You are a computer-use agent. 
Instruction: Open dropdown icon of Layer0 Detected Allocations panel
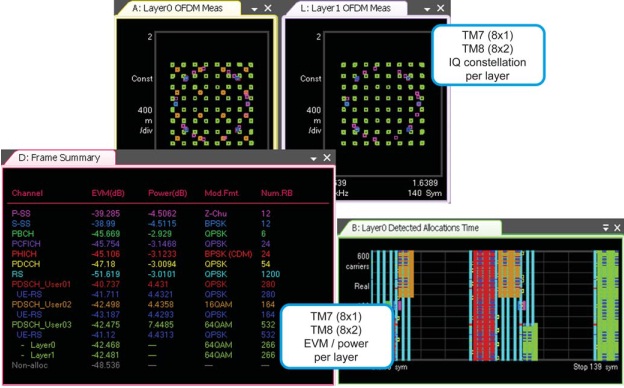tap(606, 228)
